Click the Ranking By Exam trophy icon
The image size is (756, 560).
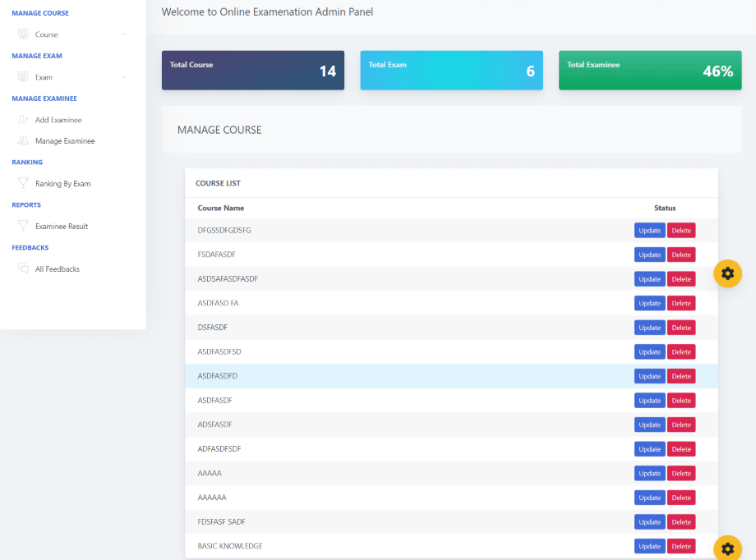click(23, 184)
